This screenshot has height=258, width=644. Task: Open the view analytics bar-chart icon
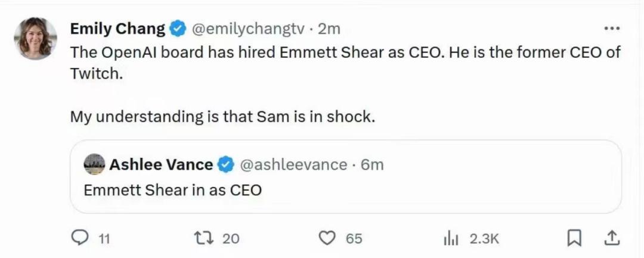[x=451, y=238]
